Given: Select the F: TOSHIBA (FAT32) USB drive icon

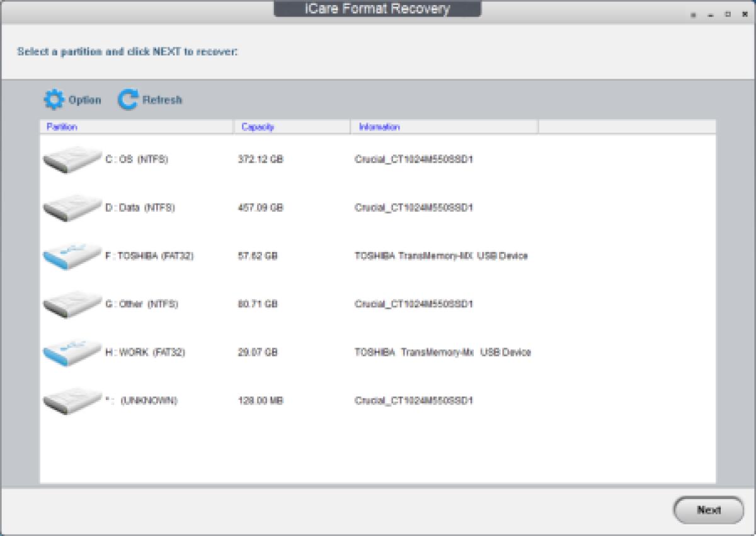Looking at the screenshot, I should click(71, 256).
